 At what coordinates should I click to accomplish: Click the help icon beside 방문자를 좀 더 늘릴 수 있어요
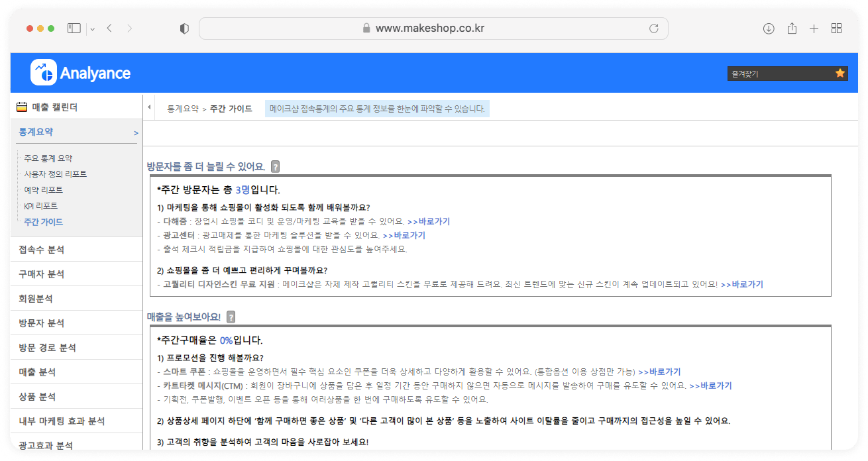(276, 167)
